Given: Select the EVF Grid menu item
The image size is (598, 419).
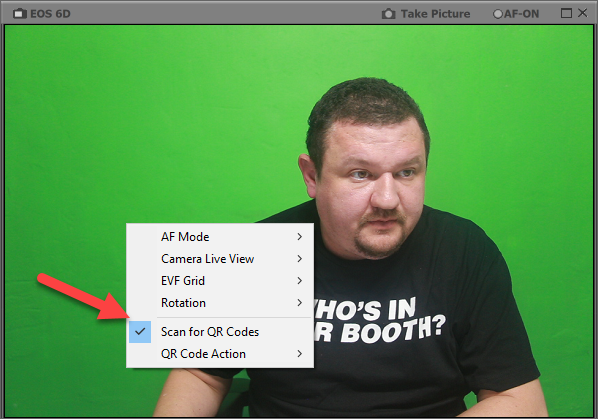Looking at the screenshot, I should point(220,281).
